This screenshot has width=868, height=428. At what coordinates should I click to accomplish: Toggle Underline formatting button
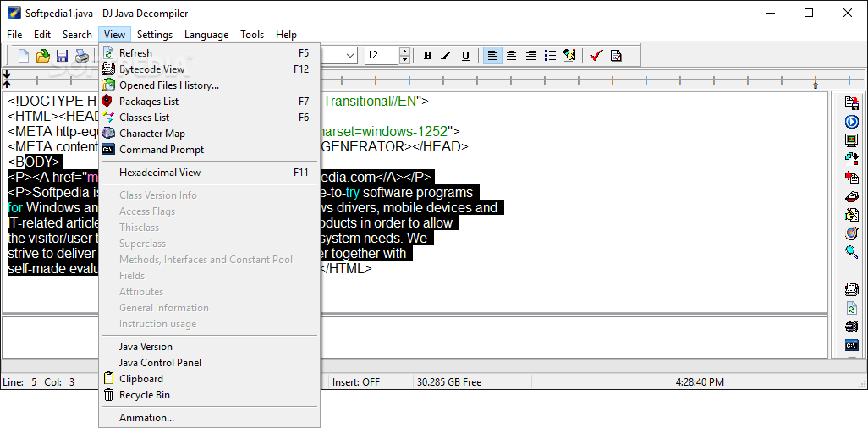[465, 55]
